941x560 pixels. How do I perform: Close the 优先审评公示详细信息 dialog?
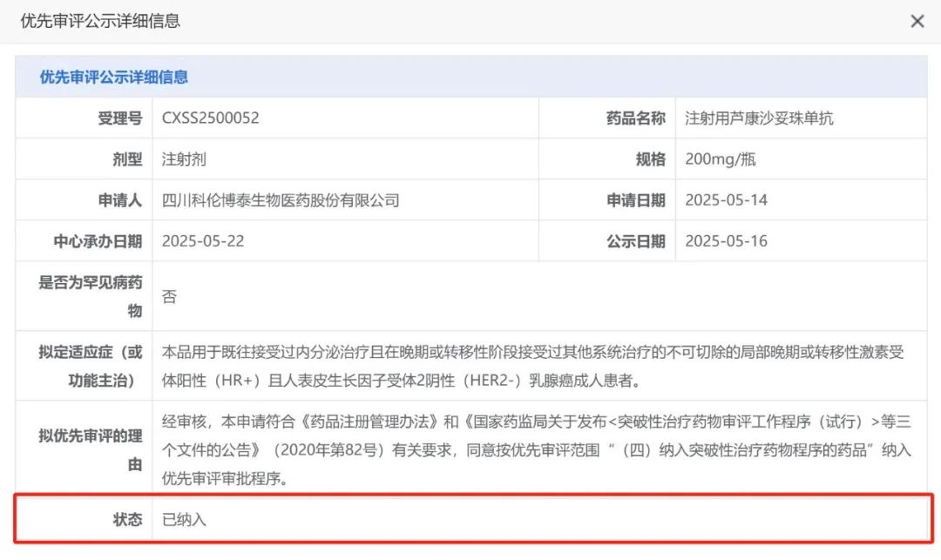[917, 22]
